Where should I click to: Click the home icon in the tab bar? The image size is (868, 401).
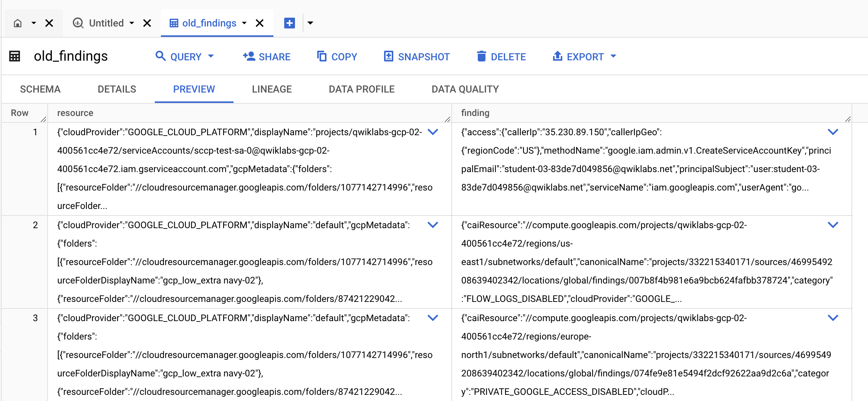coord(17,23)
